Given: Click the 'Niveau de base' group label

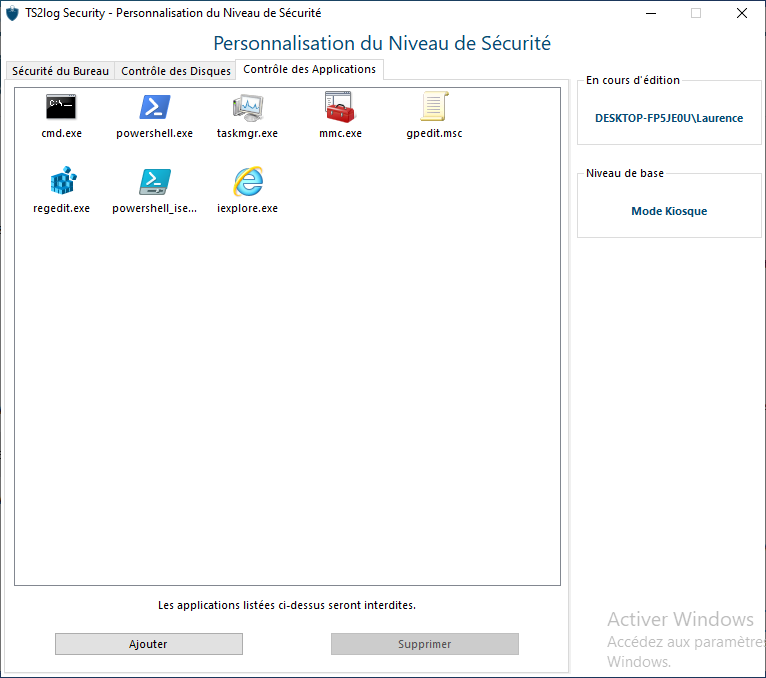Looking at the screenshot, I should click(625, 173).
